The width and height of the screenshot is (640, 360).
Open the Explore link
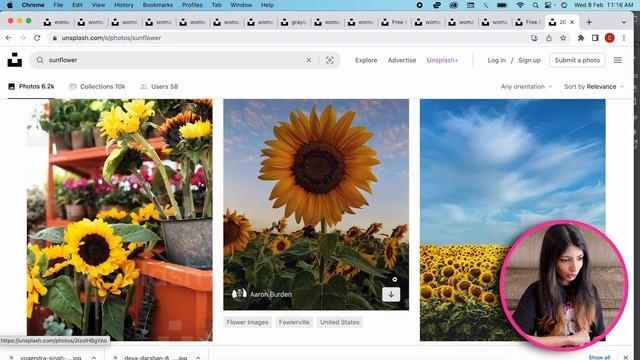[x=366, y=60]
